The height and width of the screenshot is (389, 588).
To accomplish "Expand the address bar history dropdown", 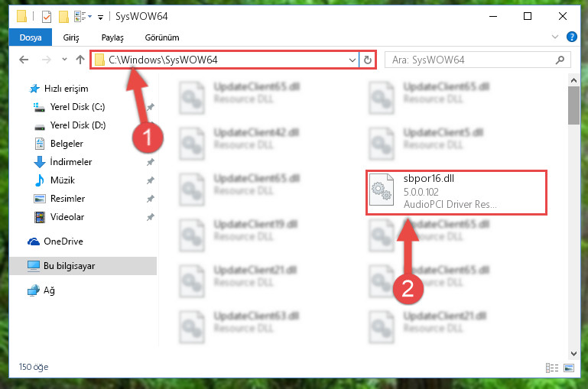I will [x=352, y=60].
